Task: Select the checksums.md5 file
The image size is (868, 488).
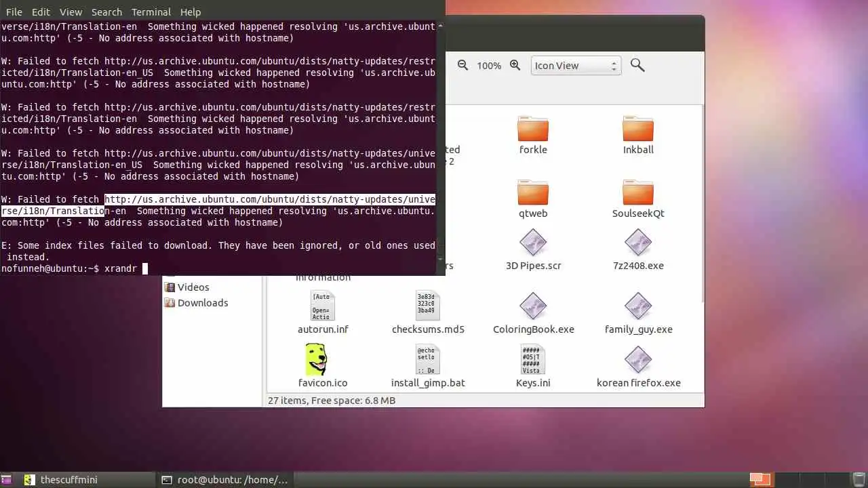Action: coord(428,313)
